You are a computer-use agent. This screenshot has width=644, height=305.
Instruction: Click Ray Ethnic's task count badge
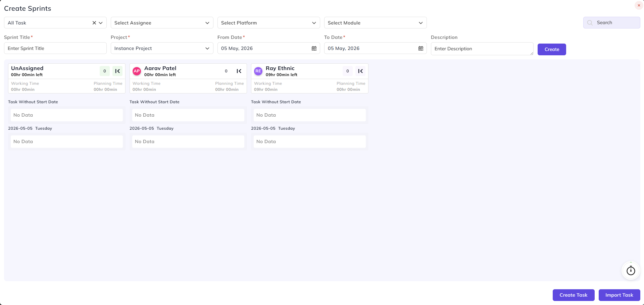pos(348,71)
